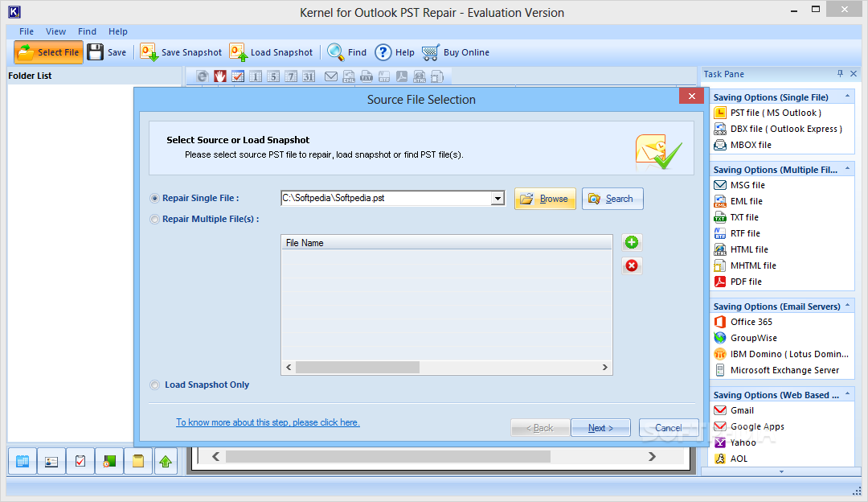Click the TXT export icon in preview toolbar
This screenshot has height=502, width=868.
(x=366, y=76)
